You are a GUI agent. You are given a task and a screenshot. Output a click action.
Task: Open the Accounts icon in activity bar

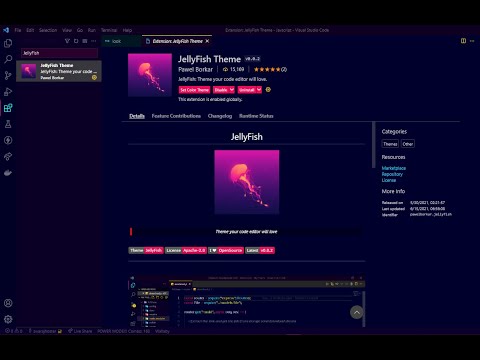[8, 303]
